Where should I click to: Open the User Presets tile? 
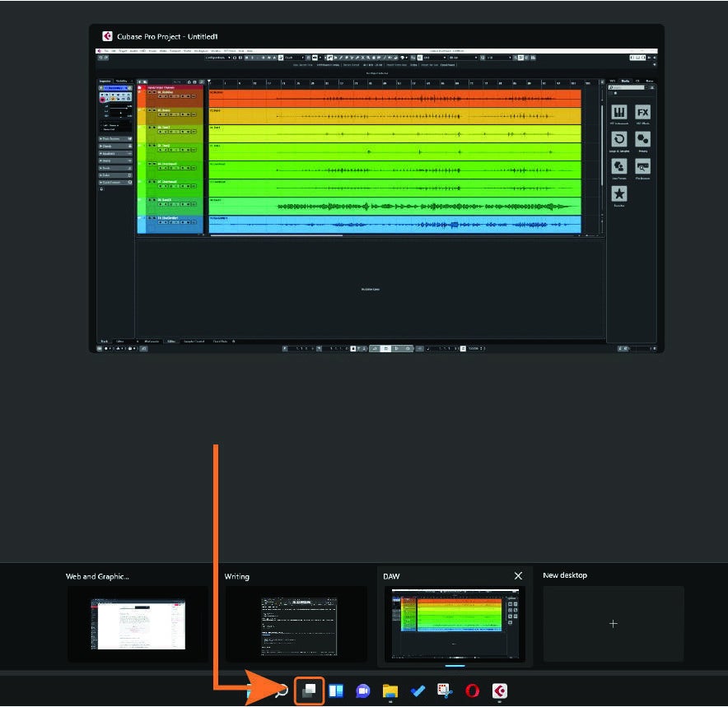[x=618, y=168]
